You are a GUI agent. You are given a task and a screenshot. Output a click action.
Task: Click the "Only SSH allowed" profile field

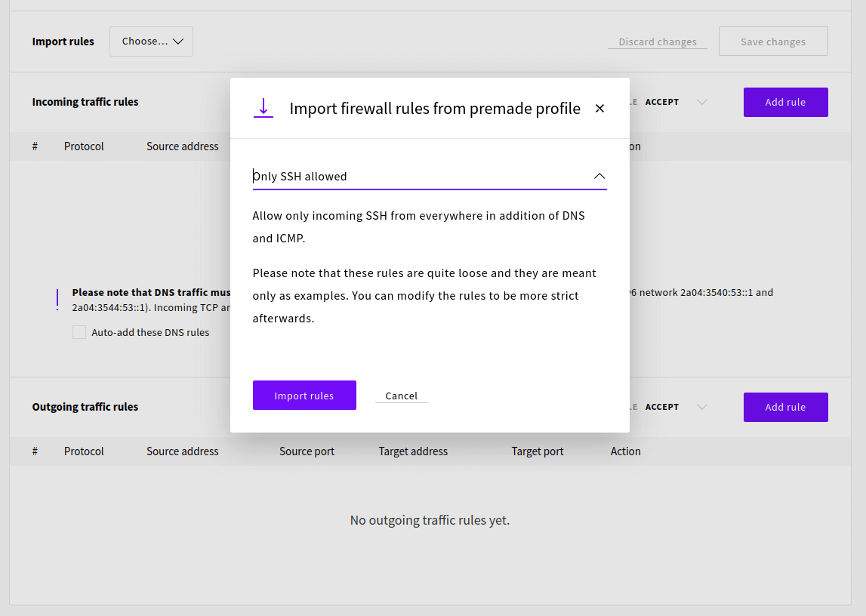[419, 177]
